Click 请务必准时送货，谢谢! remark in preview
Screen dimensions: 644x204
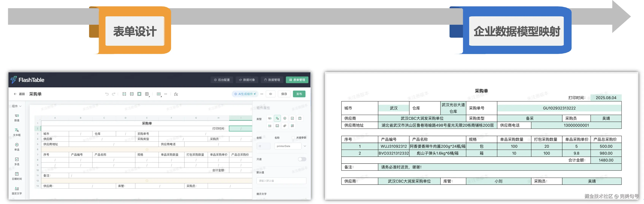(x=401, y=167)
